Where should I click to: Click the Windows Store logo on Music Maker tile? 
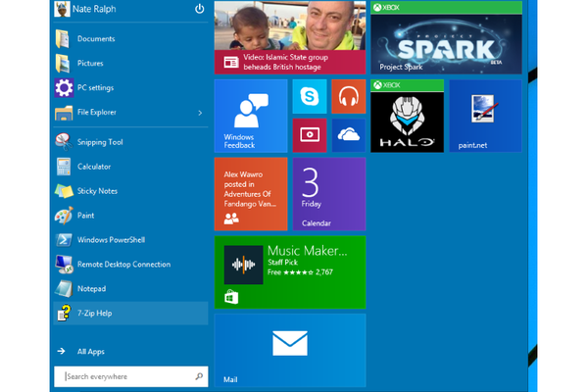tap(231, 297)
